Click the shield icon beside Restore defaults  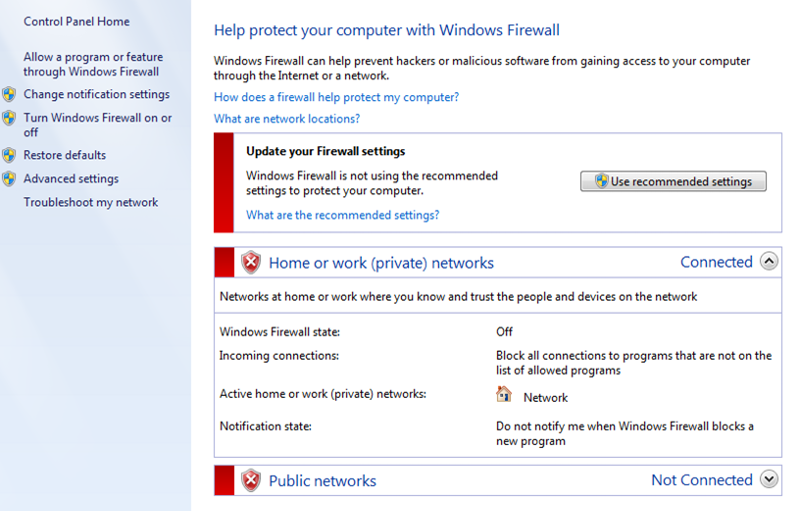tap(9, 155)
